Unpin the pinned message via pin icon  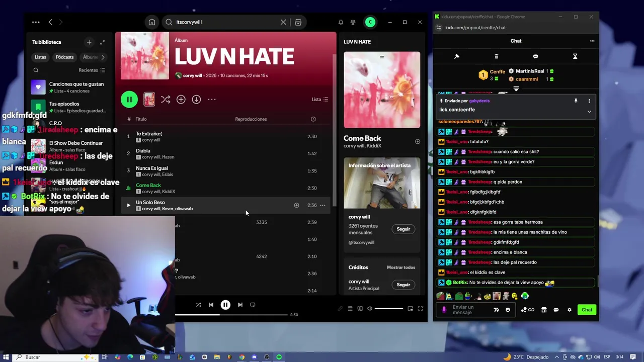pos(576,101)
